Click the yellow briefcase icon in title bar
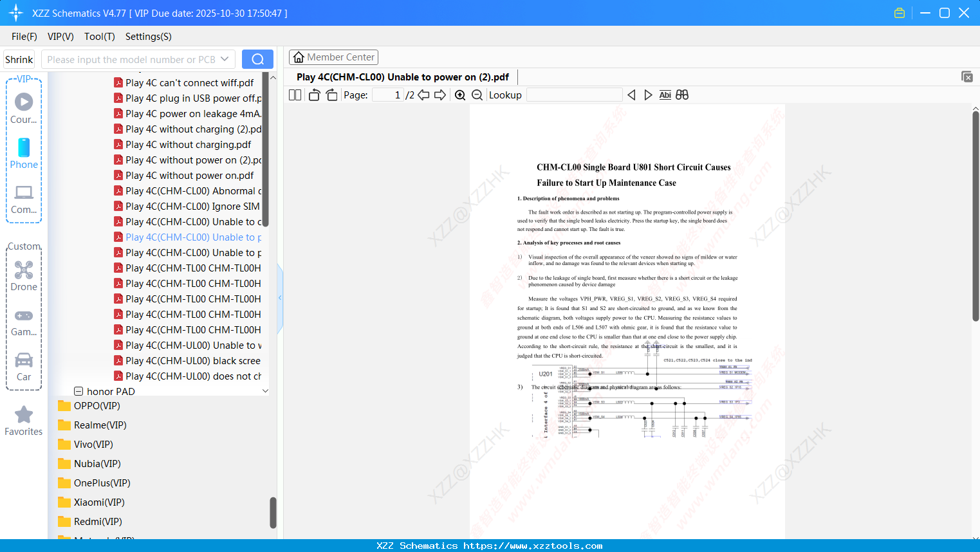 [x=900, y=13]
